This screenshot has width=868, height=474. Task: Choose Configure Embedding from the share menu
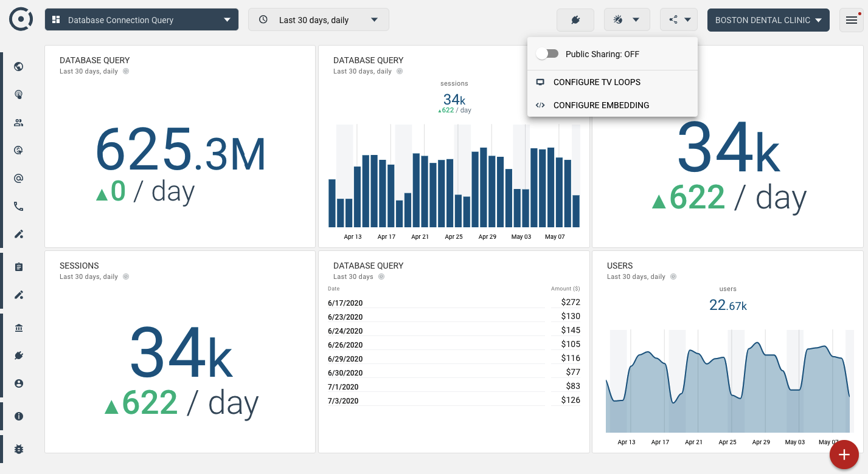(601, 105)
